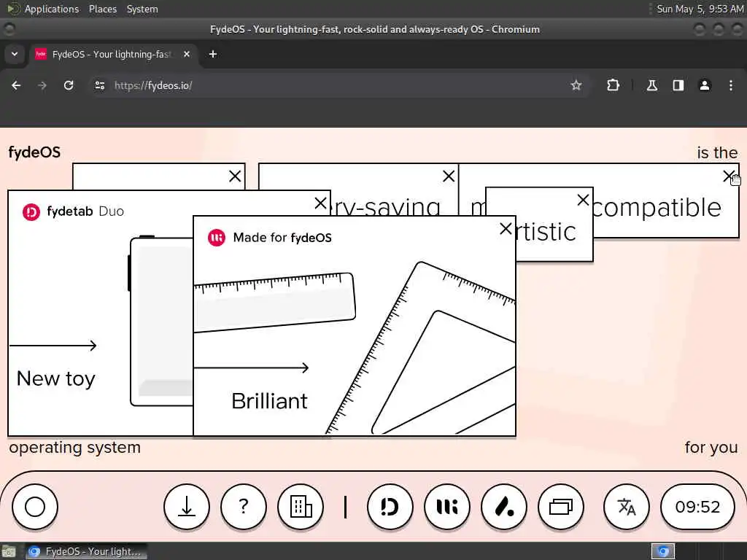Image resolution: width=747 pixels, height=560 pixels.
Task: Close the FydeOS browser tab
Action: tap(187, 54)
